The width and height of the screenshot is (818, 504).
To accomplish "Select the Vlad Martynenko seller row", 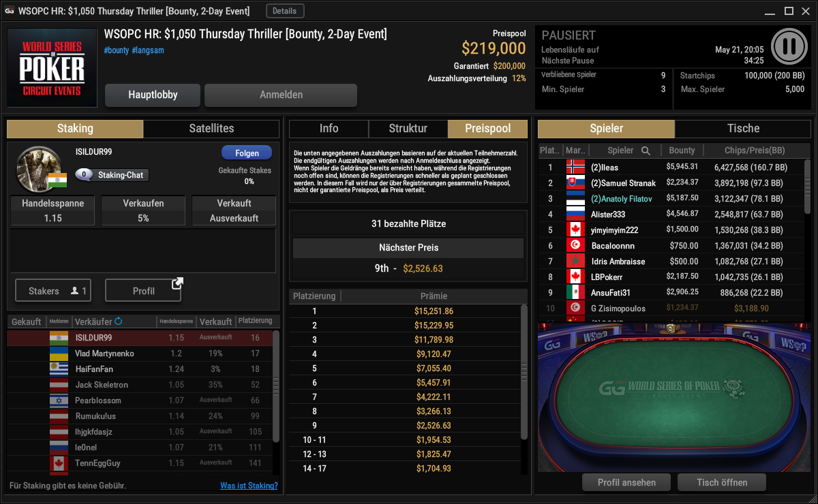I will pyautogui.click(x=140, y=353).
